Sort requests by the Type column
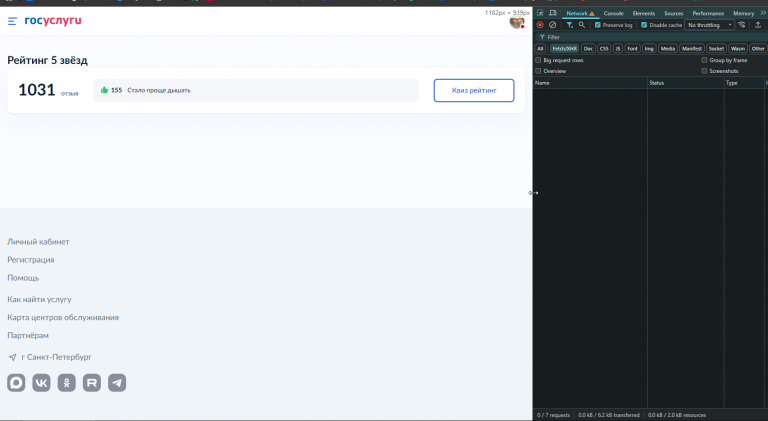The image size is (768, 421). click(744, 83)
